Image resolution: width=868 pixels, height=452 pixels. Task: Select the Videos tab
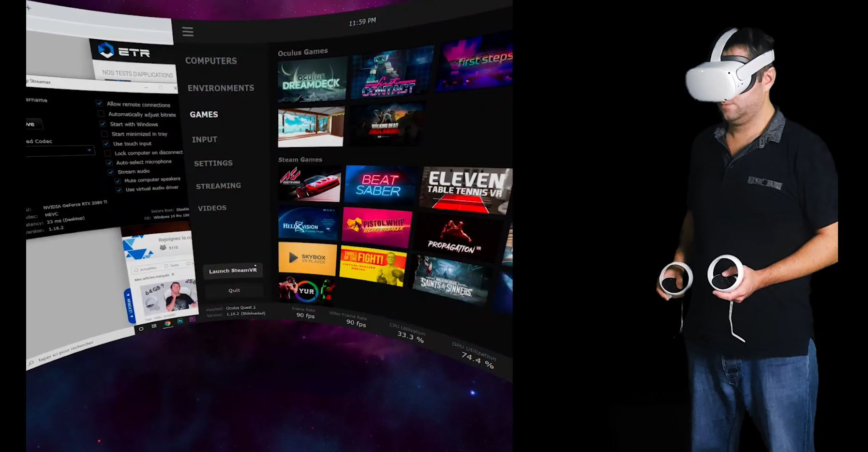(212, 208)
